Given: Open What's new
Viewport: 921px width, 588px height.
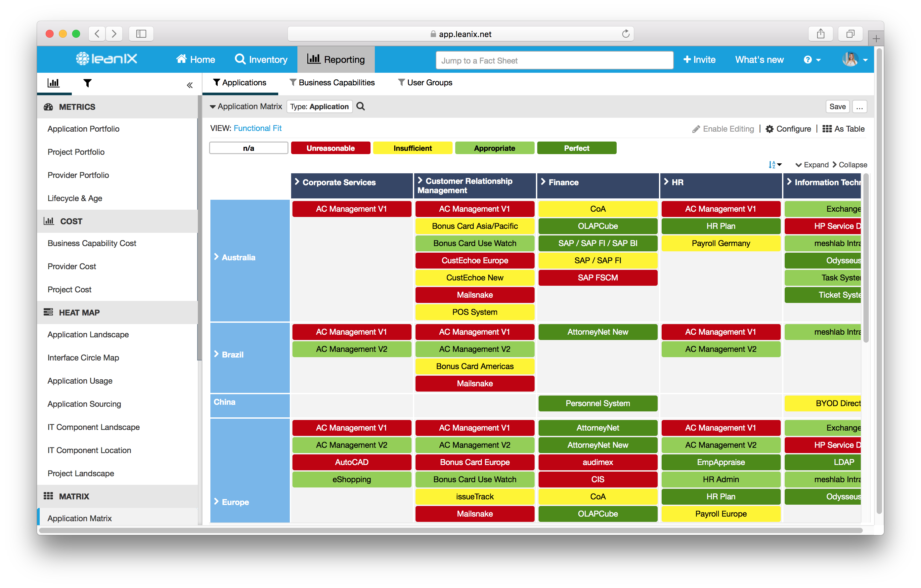Looking at the screenshot, I should point(759,60).
